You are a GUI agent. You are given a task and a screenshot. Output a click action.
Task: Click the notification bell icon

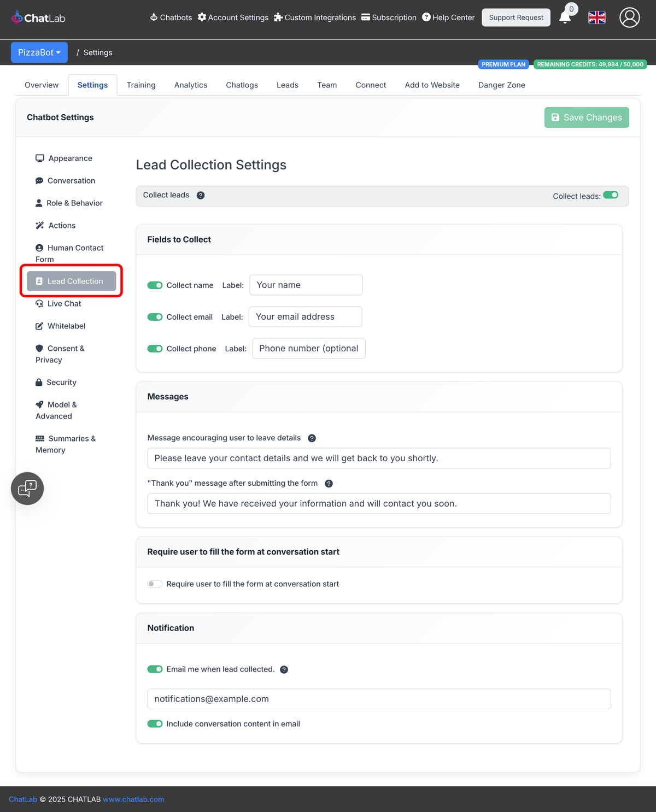[565, 17]
